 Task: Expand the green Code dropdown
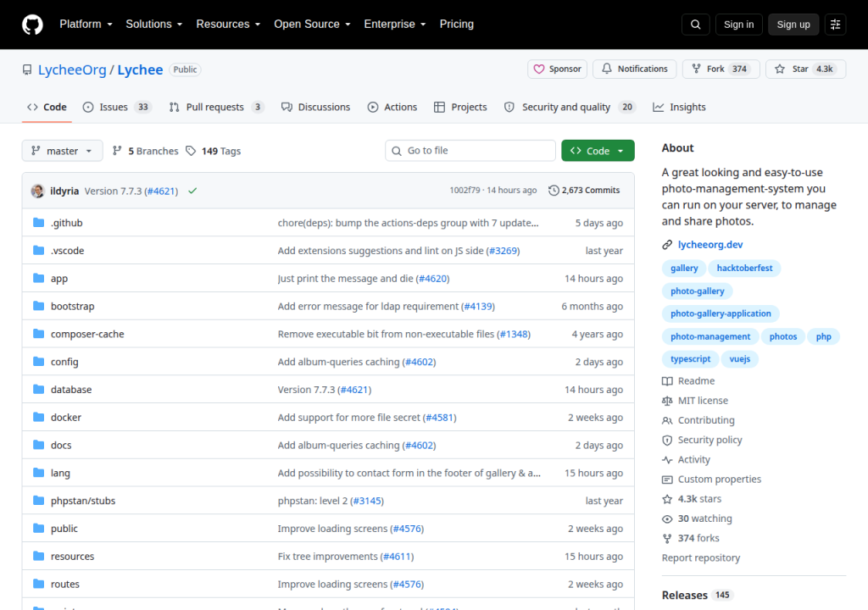point(598,151)
